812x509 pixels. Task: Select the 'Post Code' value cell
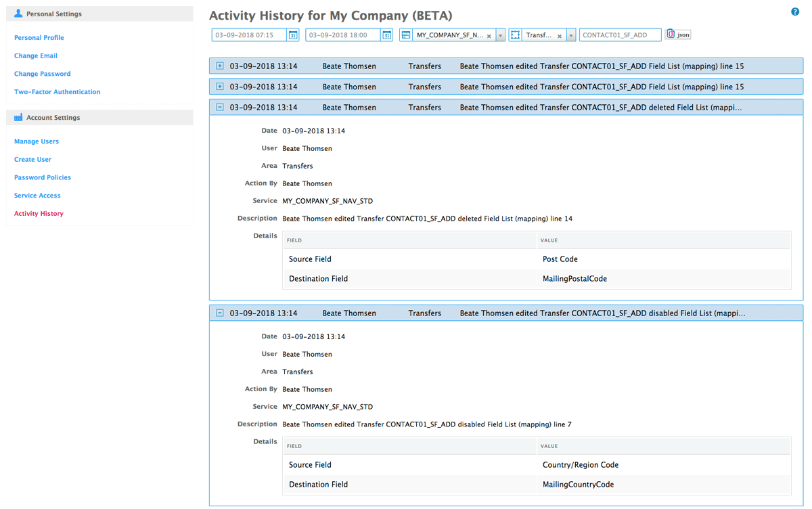[x=663, y=259]
